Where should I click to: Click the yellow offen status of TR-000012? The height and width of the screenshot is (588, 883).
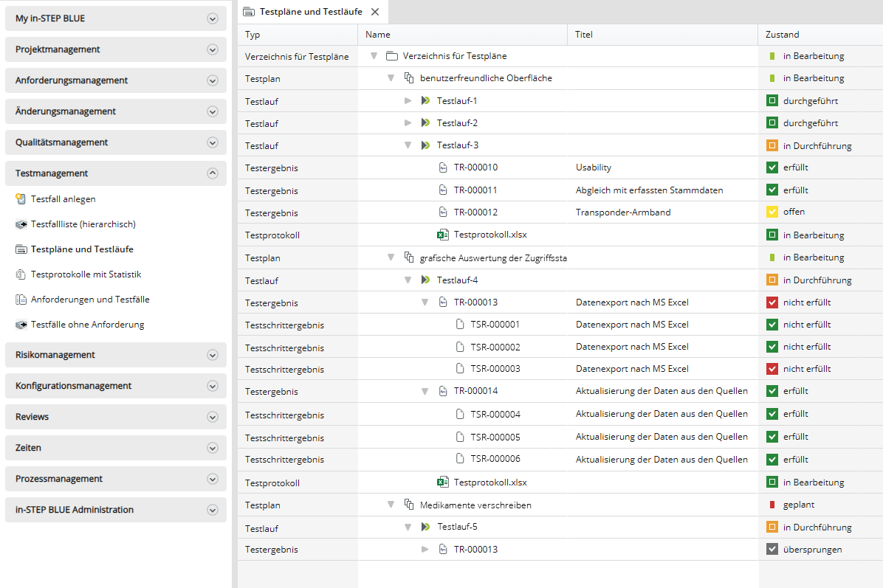pos(772,212)
